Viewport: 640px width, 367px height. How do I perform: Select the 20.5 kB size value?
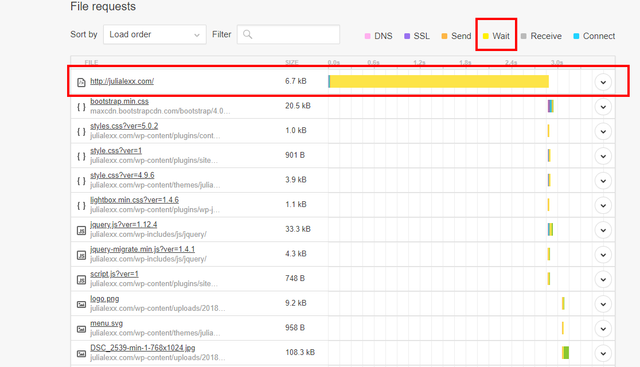click(298, 106)
